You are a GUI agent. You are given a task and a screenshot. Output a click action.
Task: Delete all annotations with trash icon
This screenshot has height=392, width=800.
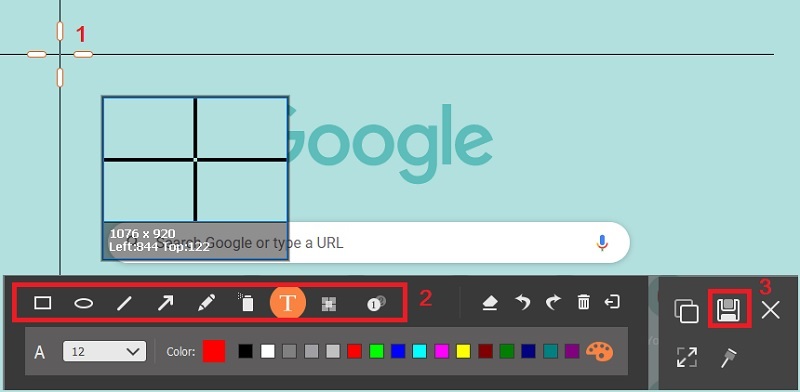pyautogui.click(x=583, y=302)
